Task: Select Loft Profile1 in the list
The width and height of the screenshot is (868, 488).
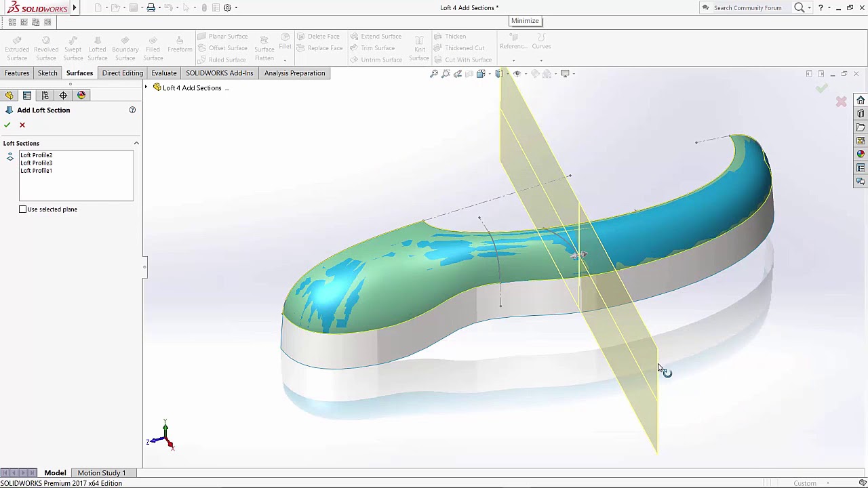Action: tap(37, 171)
